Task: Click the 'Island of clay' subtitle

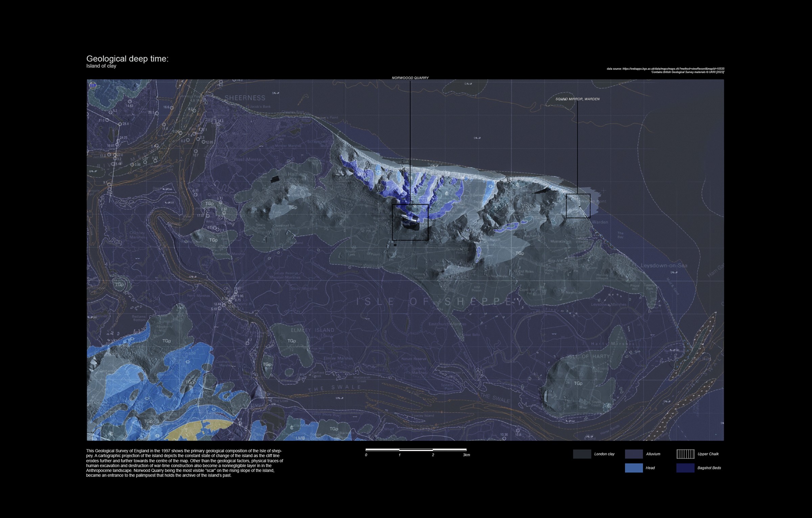Action: click(x=101, y=66)
